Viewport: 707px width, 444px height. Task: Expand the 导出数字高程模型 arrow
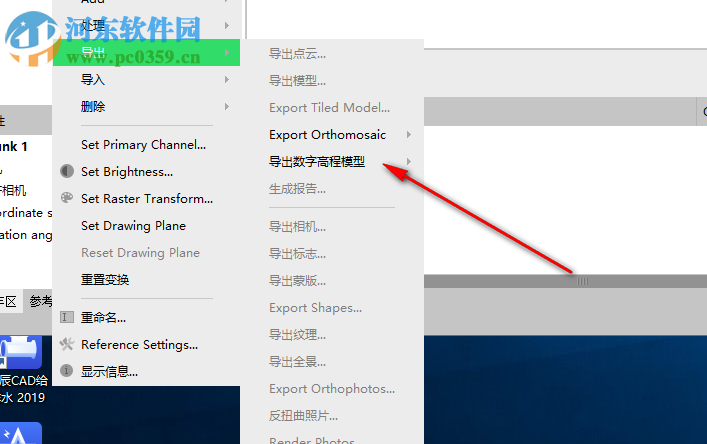[x=409, y=161]
